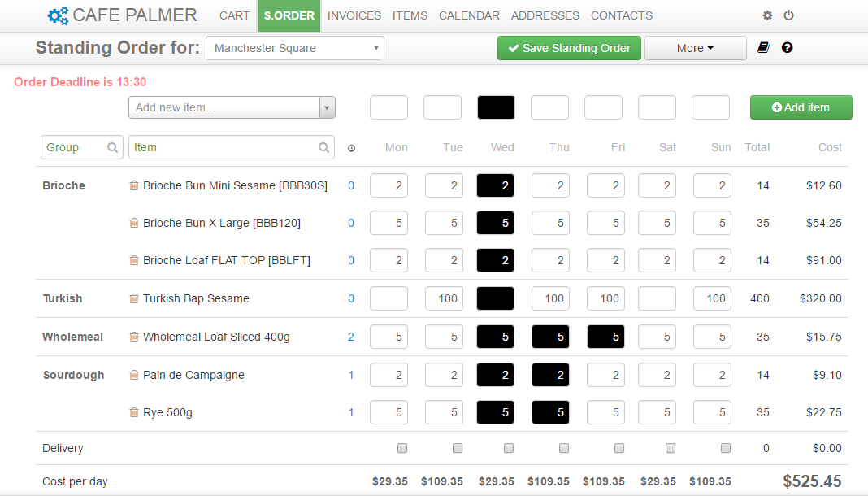
Task: Open help via the question mark icon
Action: click(x=787, y=48)
